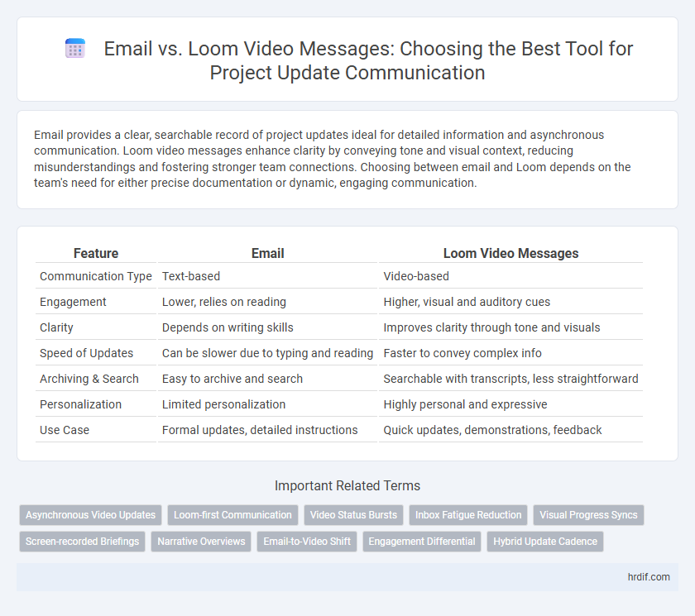Select 'Searchable with transcripts' cell
This screenshot has width=695, height=616.
point(510,379)
